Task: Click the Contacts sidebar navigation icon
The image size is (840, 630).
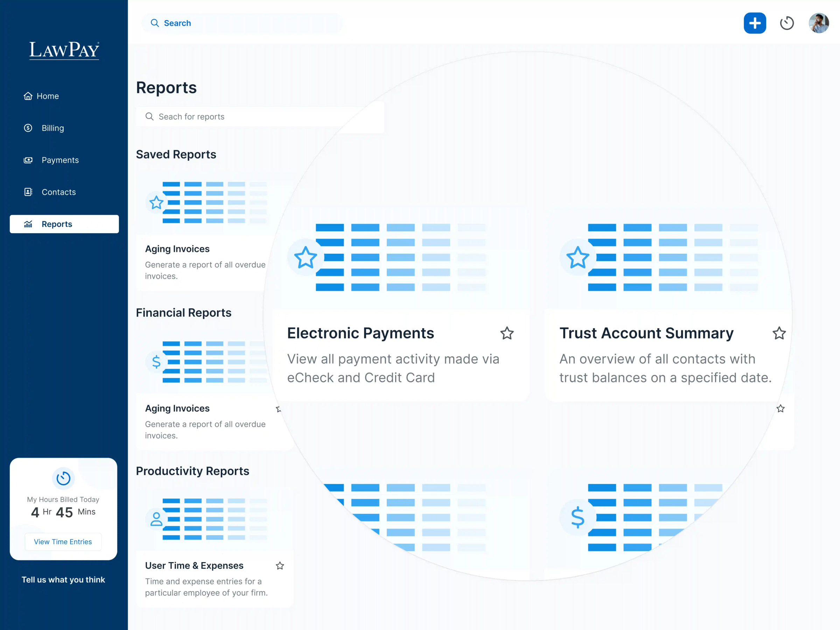Action: pos(28,191)
